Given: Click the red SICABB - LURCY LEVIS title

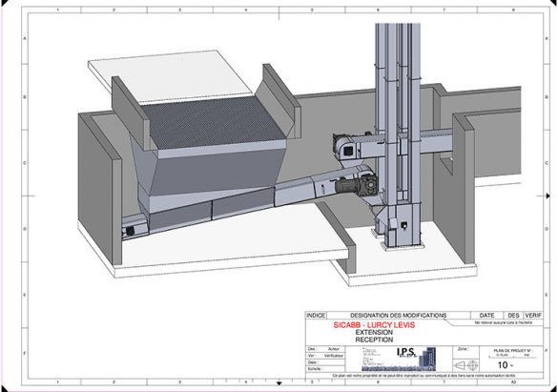Looking at the screenshot, I should (374, 325).
